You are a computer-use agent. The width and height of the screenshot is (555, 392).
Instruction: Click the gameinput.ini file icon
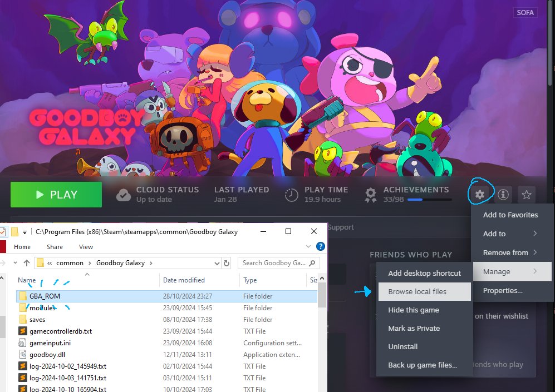(23, 343)
